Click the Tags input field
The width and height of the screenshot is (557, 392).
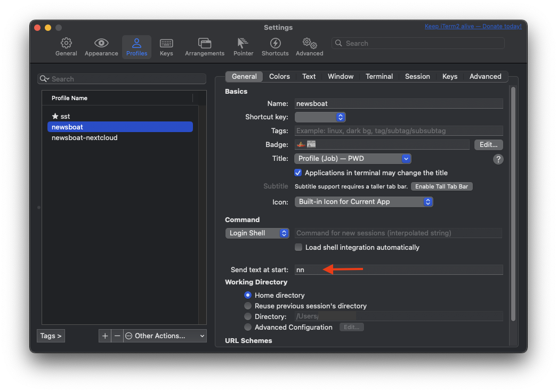click(399, 130)
